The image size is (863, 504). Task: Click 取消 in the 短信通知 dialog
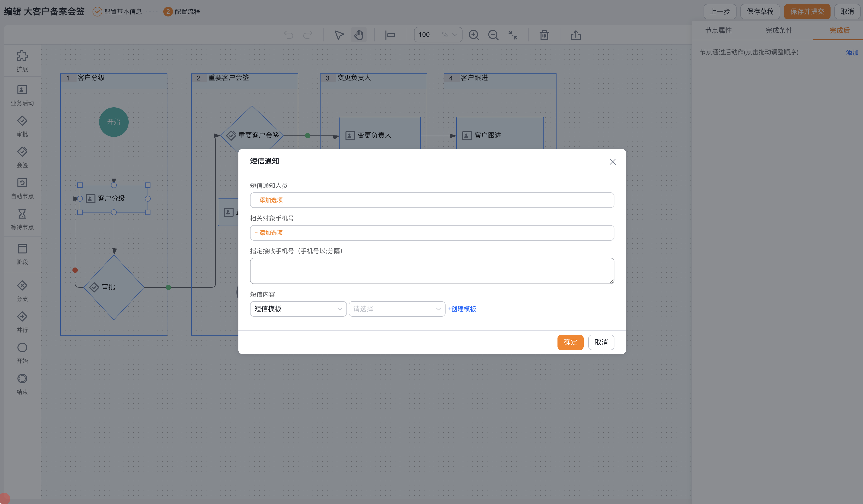(x=601, y=342)
